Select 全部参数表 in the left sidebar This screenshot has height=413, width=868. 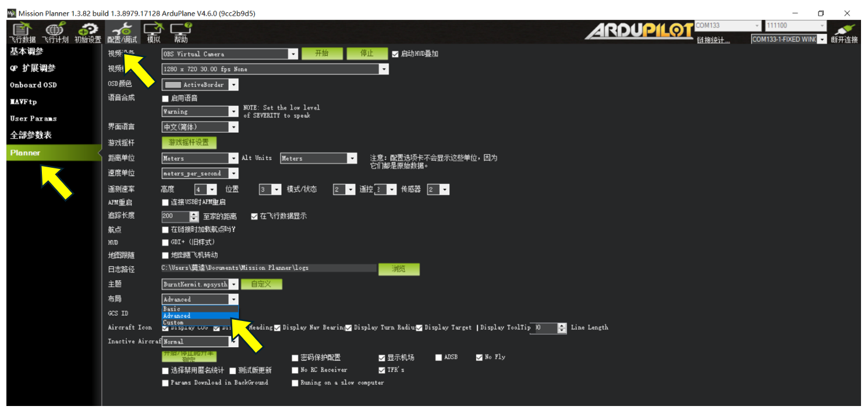pyautogui.click(x=31, y=135)
